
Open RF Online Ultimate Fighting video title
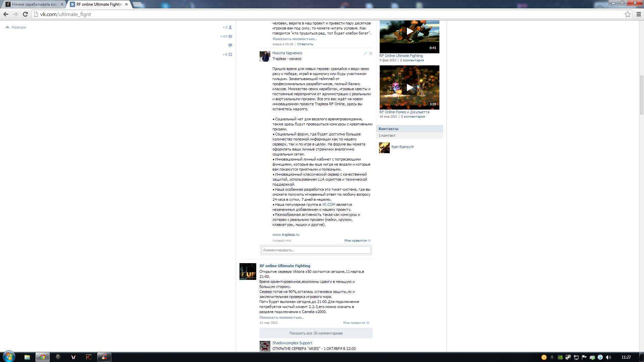[x=401, y=56]
